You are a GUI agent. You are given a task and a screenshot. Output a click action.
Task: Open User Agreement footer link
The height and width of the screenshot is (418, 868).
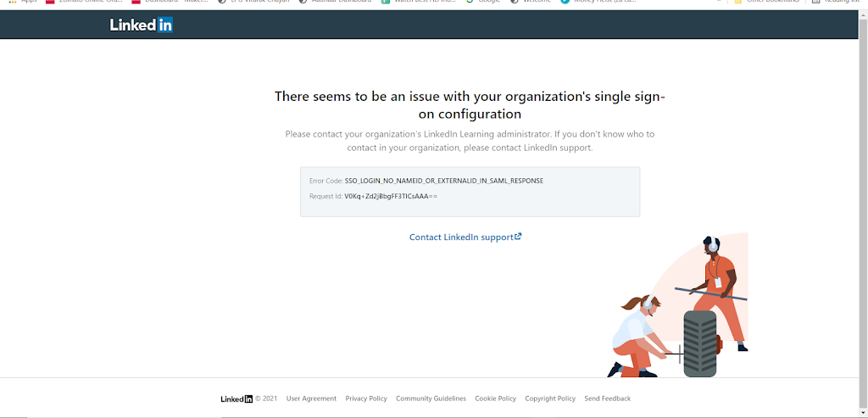[x=311, y=398]
